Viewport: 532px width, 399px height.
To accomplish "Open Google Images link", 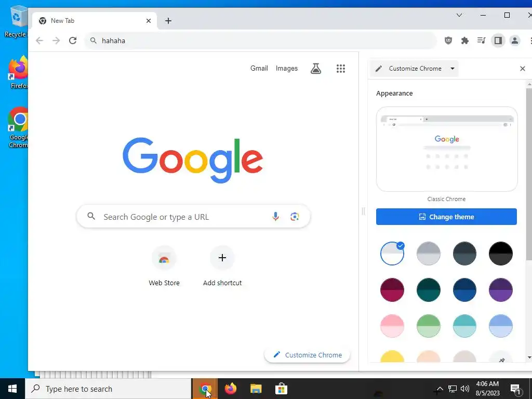I will click(287, 68).
